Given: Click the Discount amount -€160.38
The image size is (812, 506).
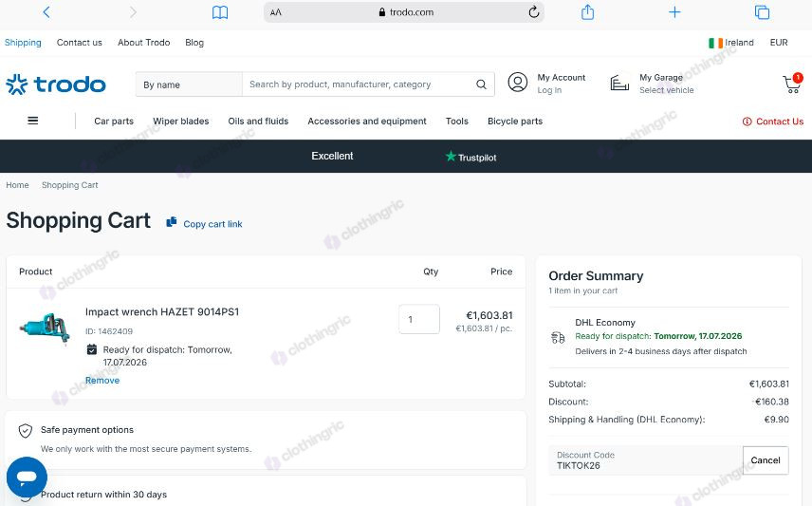Looking at the screenshot, I should coord(770,402).
